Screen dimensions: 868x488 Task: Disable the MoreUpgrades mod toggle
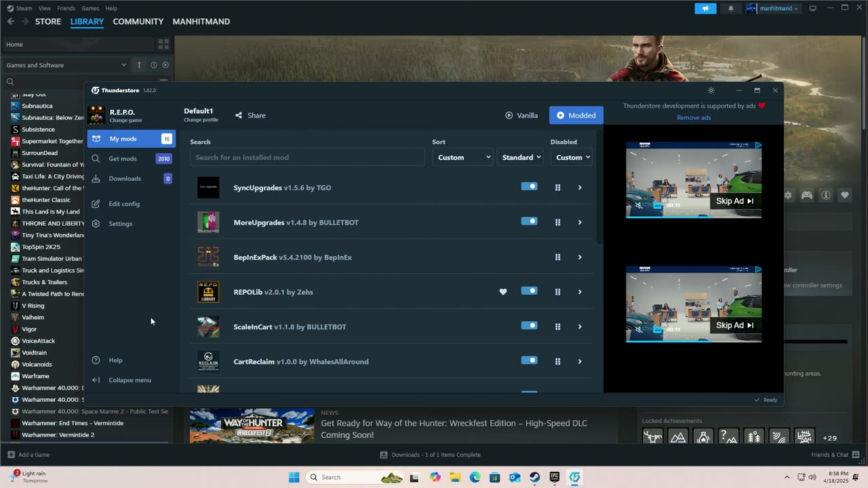pyautogui.click(x=529, y=221)
